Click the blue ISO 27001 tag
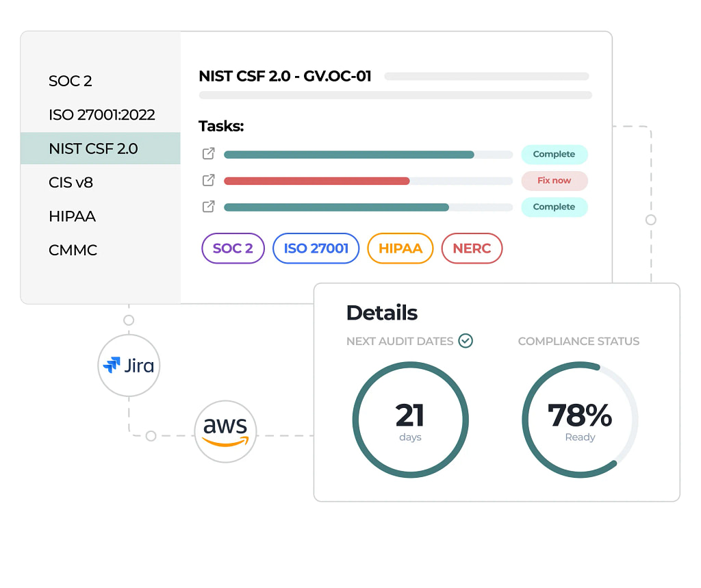Image resolution: width=701 pixels, height=588 pixels. click(316, 248)
